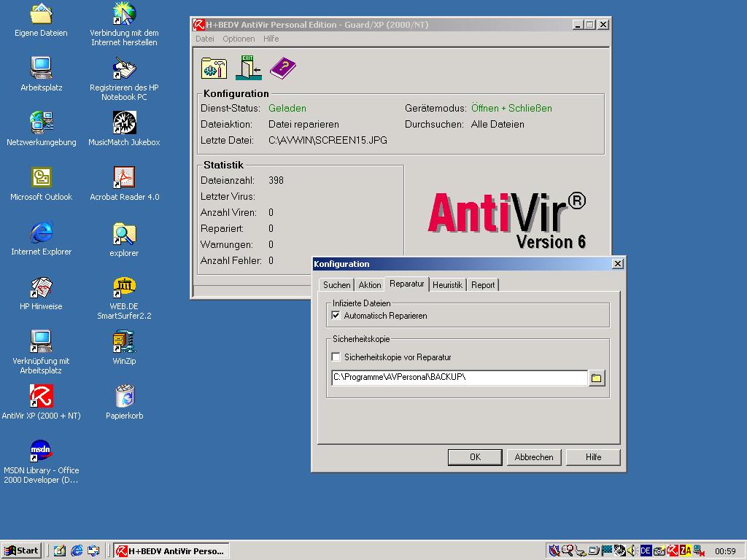Click the Datei reparieren action value
The image size is (747, 560).
pos(304,124)
